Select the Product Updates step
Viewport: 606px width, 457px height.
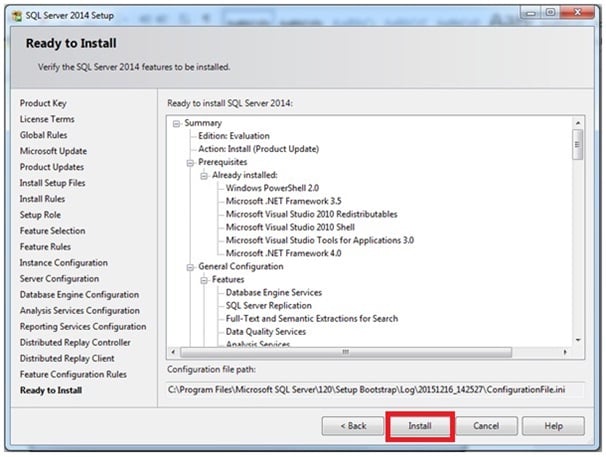pos(52,167)
